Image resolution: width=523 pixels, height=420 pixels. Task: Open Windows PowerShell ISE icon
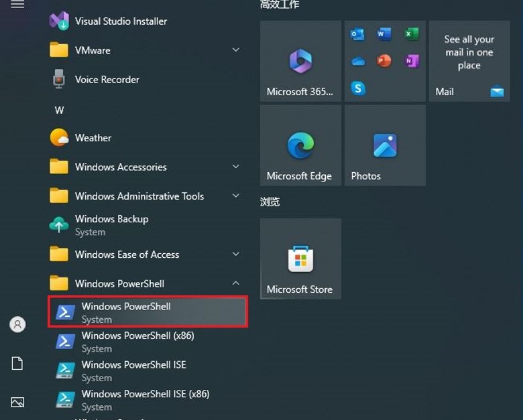click(x=65, y=370)
